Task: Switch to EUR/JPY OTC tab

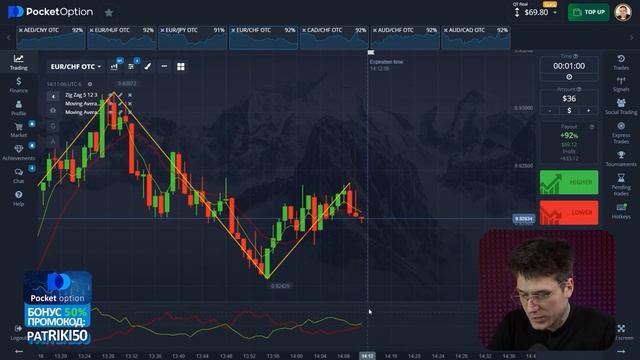Action: point(193,38)
